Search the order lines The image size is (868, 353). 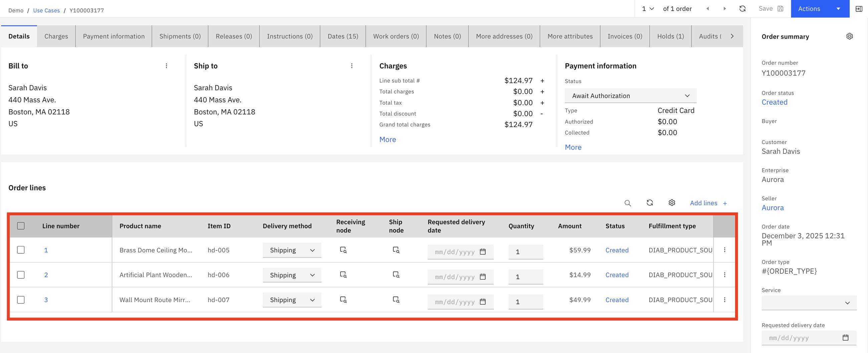click(627, 203)
